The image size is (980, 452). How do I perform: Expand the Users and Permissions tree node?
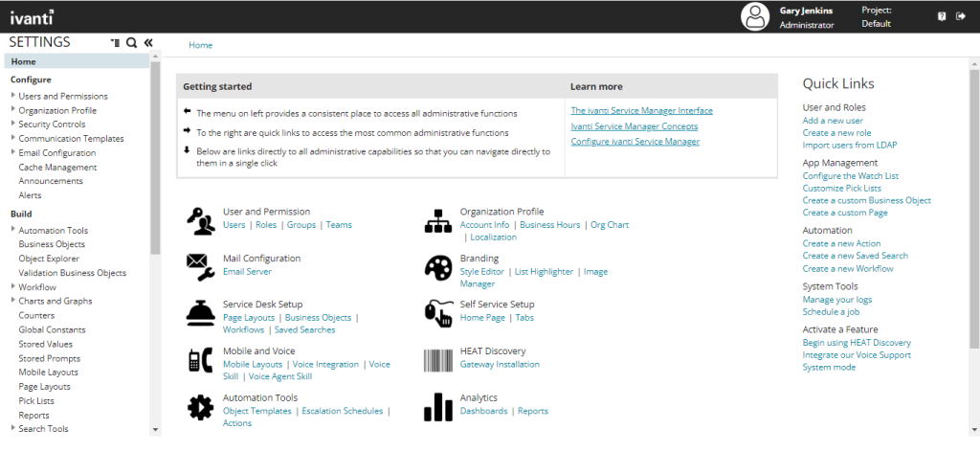[13, 96]
